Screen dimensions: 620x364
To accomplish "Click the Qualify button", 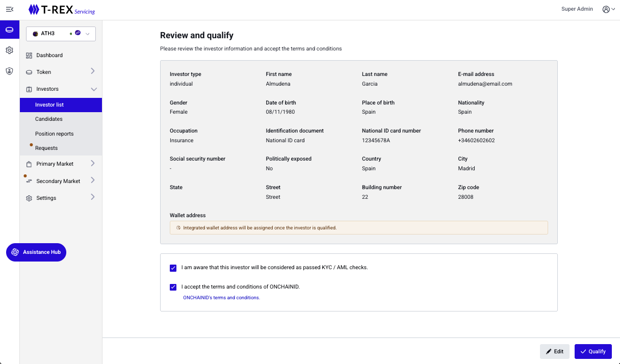I will pyautogui.click(x=593, y=351).
